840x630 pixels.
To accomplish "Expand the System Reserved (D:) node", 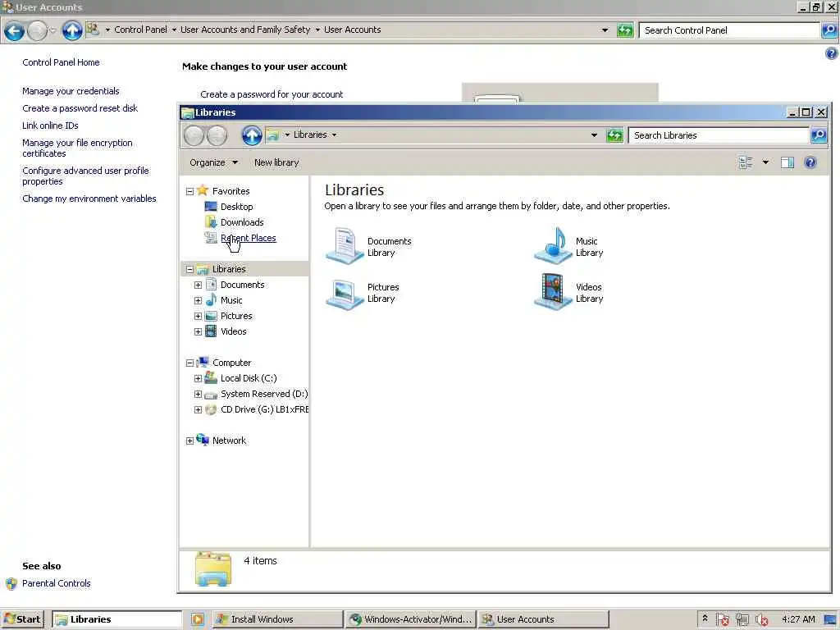I will tap(198, 395).
